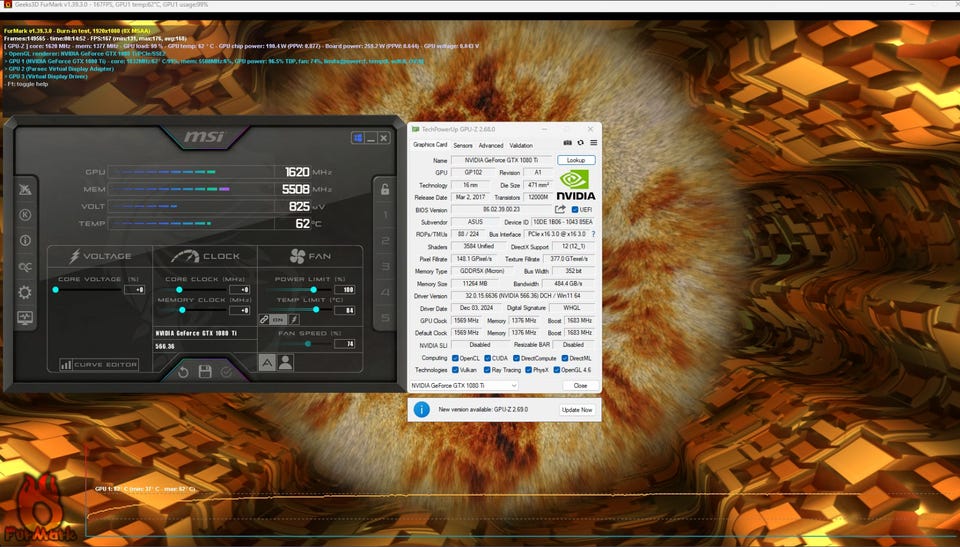Image resolution: width=960 pixels, height=547 pixels.
Task: Click the Afterburner information icon
Action: 25,240
